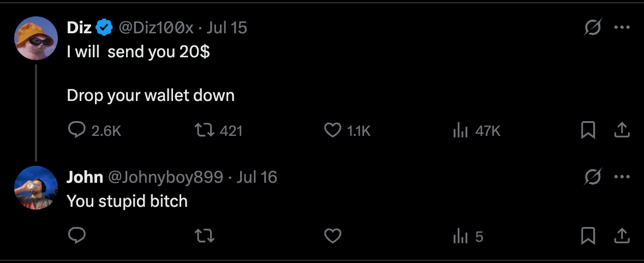The image size is (644, 263).
Task: Share John's tweet
Action: click(622, 236)
